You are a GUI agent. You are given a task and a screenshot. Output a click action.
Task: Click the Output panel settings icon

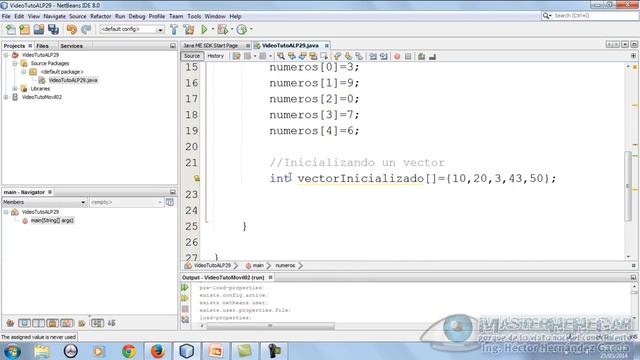[185, 320]
